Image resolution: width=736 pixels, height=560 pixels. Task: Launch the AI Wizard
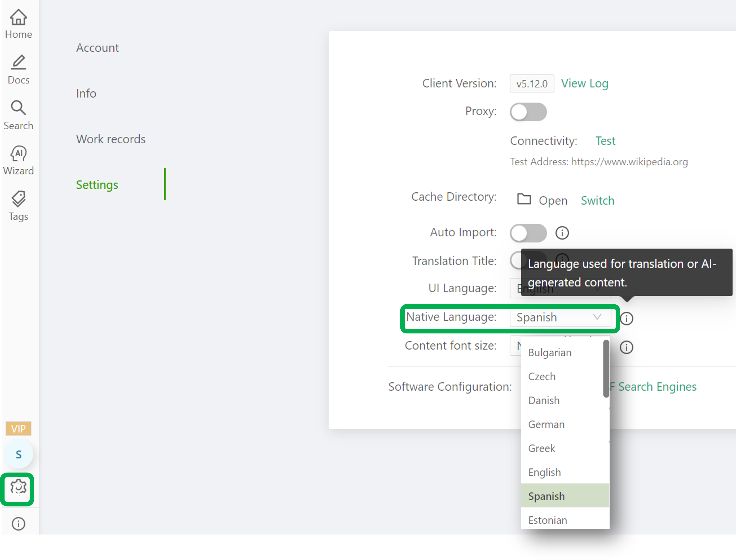18,161
